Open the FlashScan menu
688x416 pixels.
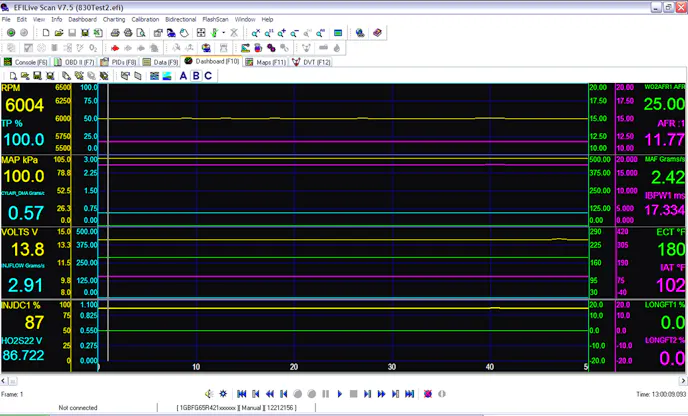pyautogui.click(x=214, y=19)
